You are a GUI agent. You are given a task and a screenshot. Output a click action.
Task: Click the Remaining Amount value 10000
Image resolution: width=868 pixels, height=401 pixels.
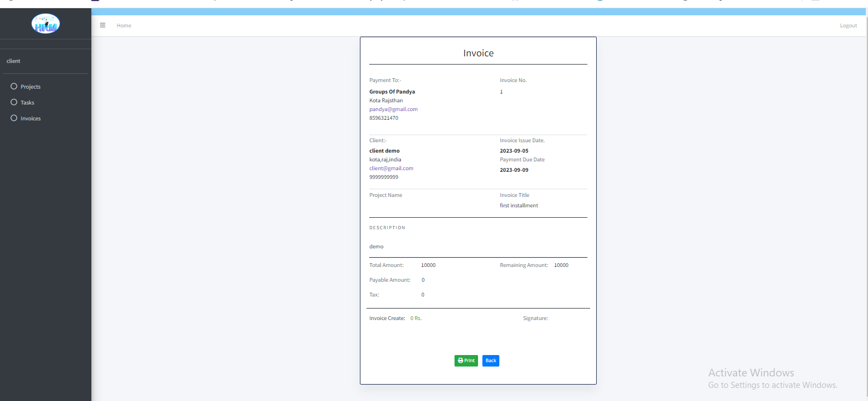click(561, 265)
